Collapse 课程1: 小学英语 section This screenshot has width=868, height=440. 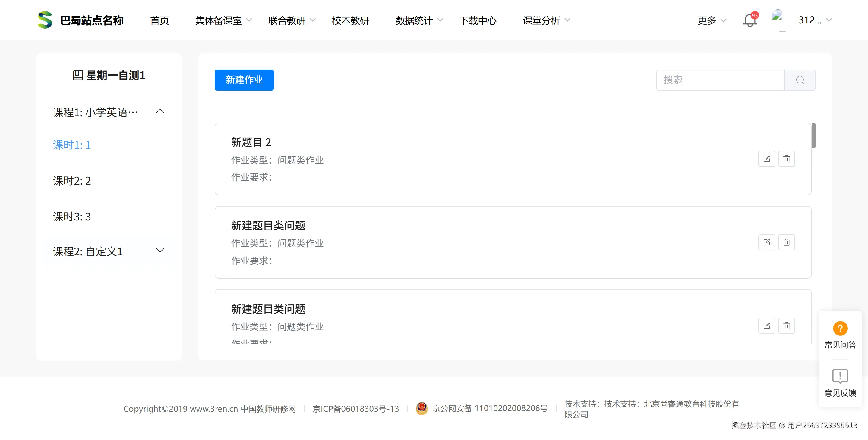tap(160, 111)
